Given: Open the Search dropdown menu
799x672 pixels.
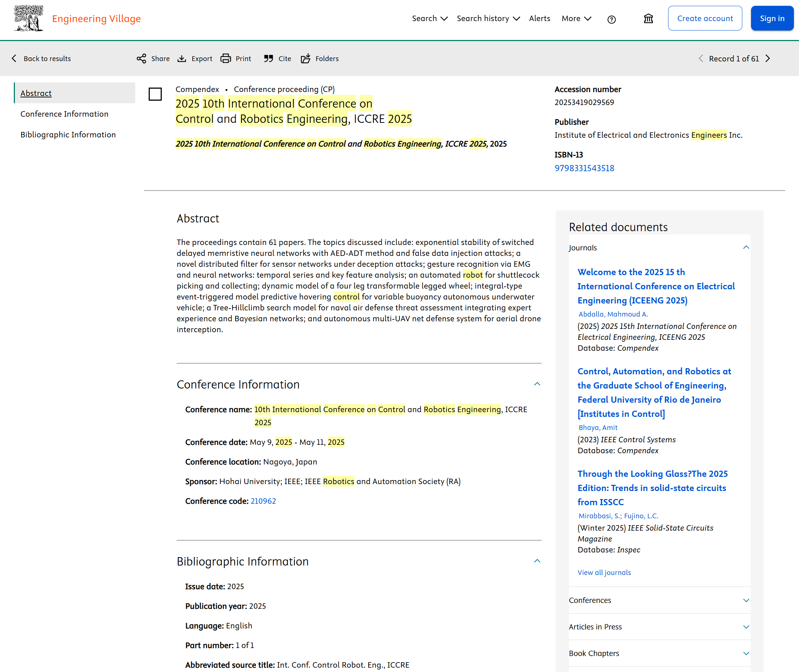Looking at the screenshot, I should [429, 18].
